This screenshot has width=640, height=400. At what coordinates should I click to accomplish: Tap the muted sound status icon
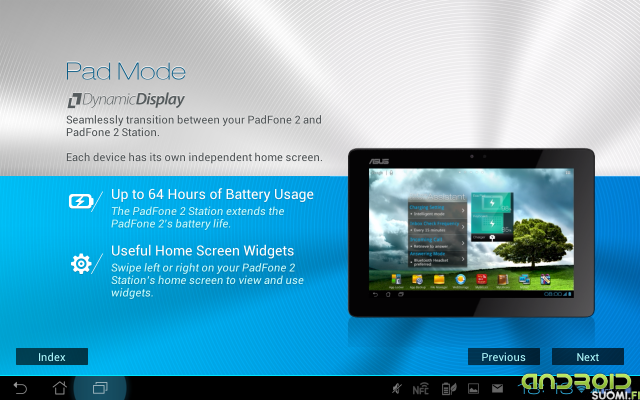396,389
